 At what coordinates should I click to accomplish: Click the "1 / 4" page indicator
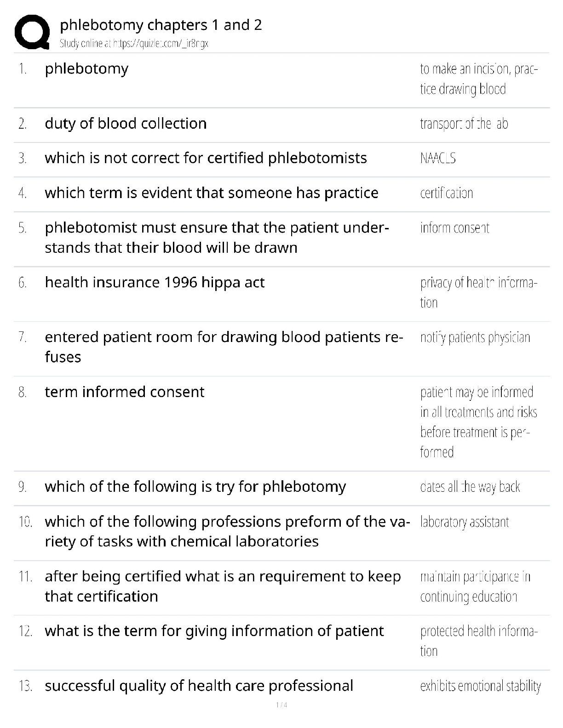point(281,705)
